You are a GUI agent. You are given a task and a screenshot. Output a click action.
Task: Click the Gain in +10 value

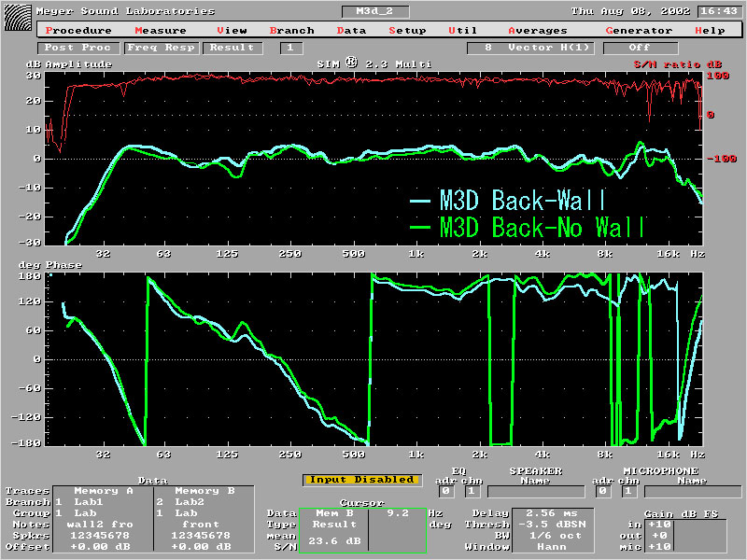(659, 525)
